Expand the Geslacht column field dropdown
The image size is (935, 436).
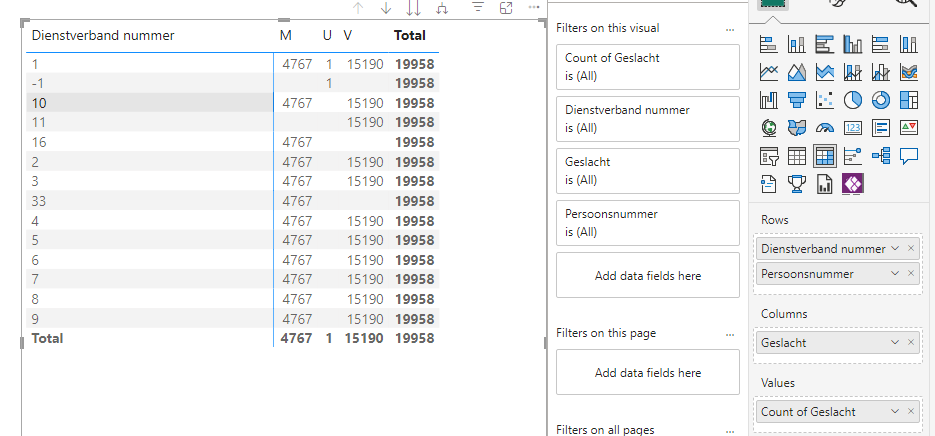tap(895, 342)
